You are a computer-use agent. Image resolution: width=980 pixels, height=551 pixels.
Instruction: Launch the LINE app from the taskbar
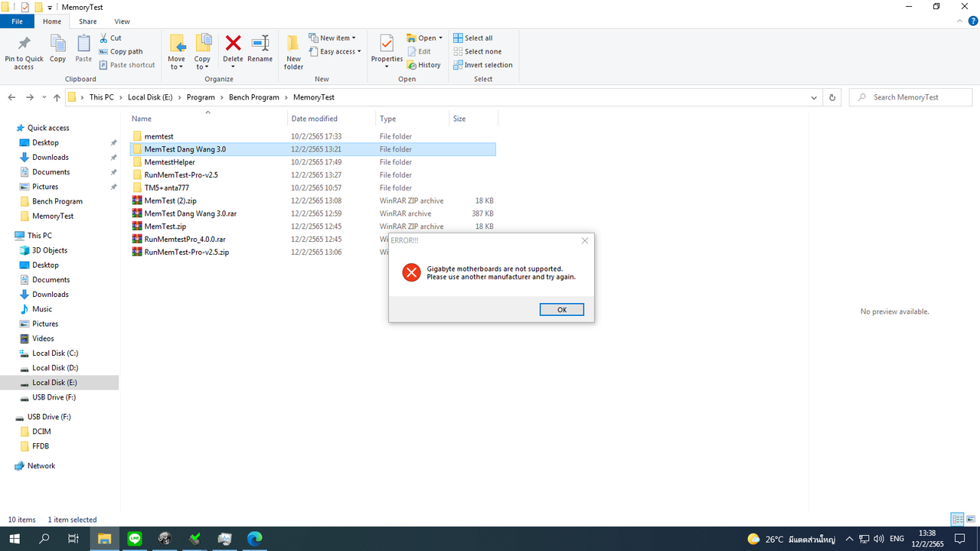click(x=134, y=538)
